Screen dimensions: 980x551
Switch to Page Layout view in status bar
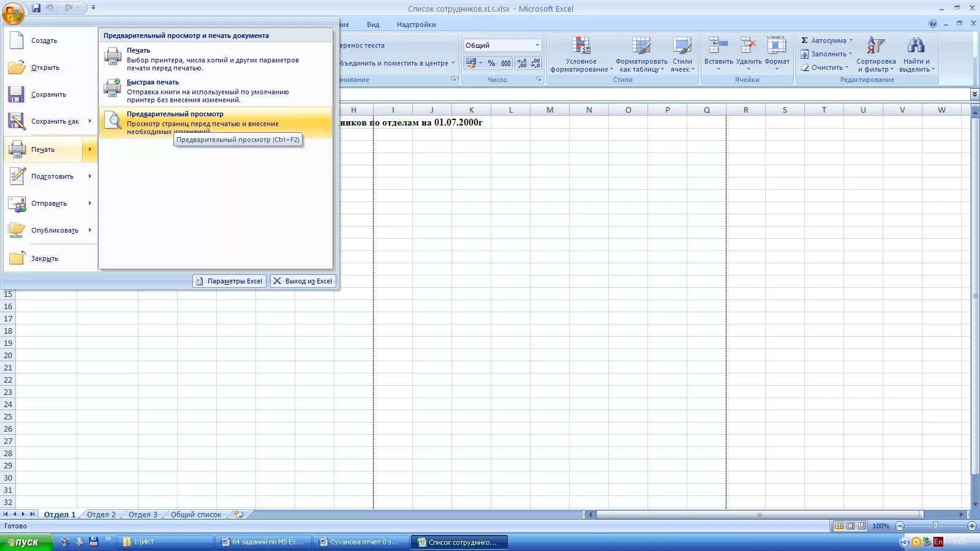[x=850, y=526]
